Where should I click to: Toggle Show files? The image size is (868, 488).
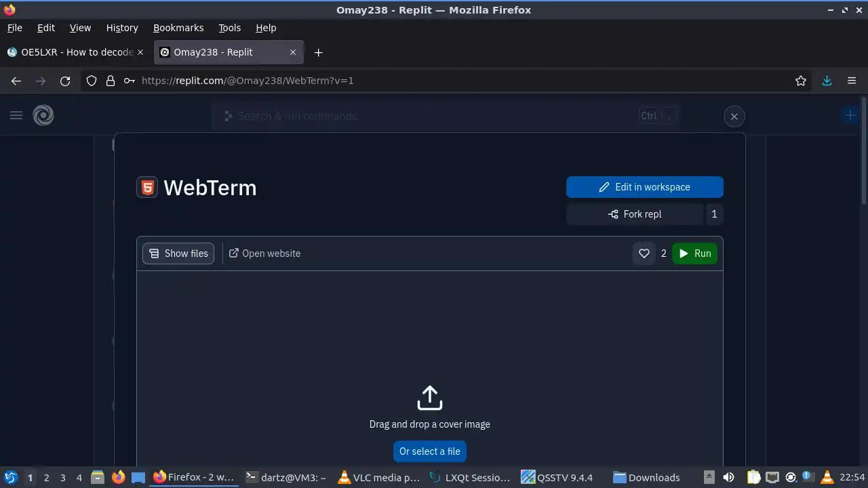[178, 253]
